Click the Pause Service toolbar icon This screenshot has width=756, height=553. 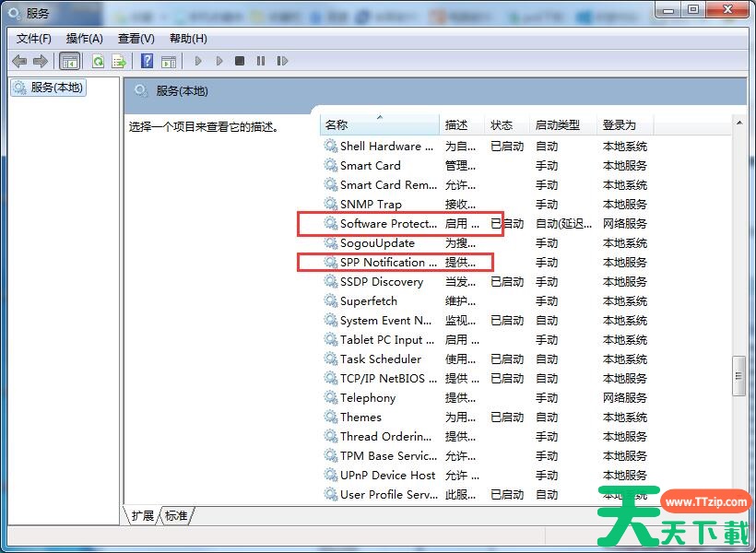261,61
